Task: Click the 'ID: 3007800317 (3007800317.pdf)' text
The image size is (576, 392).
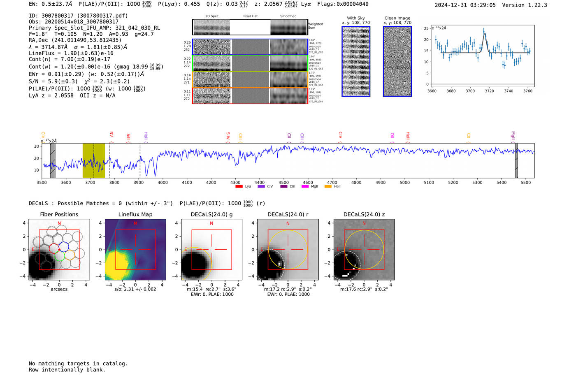Action: point(78,16)
